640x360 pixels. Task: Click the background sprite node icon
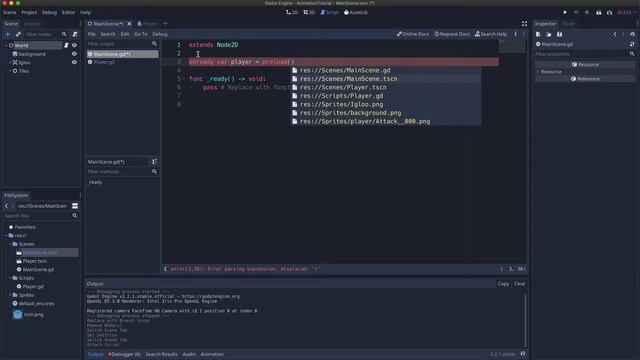tap(15, 54)
